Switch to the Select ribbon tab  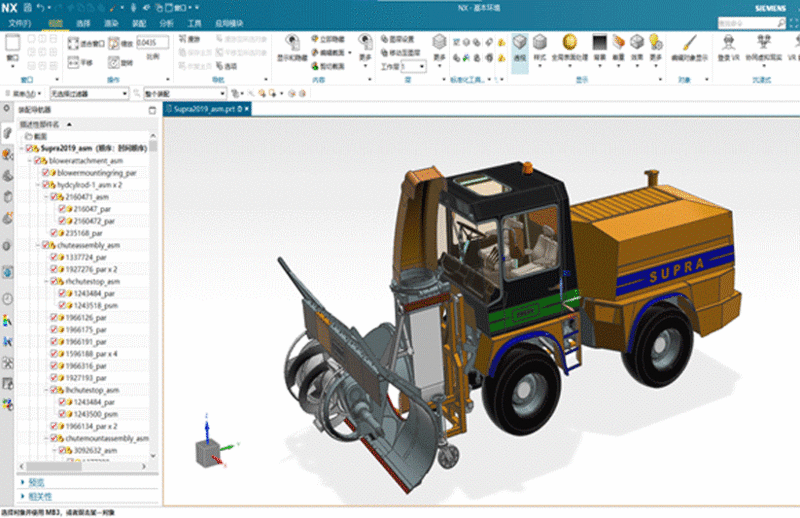[83, 23]
